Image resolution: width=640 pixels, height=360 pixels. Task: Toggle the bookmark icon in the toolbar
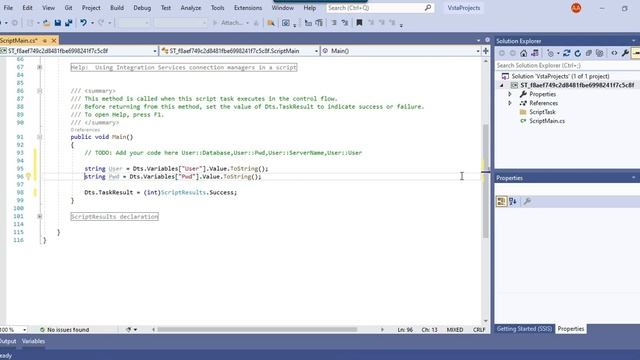pos(359,23)
